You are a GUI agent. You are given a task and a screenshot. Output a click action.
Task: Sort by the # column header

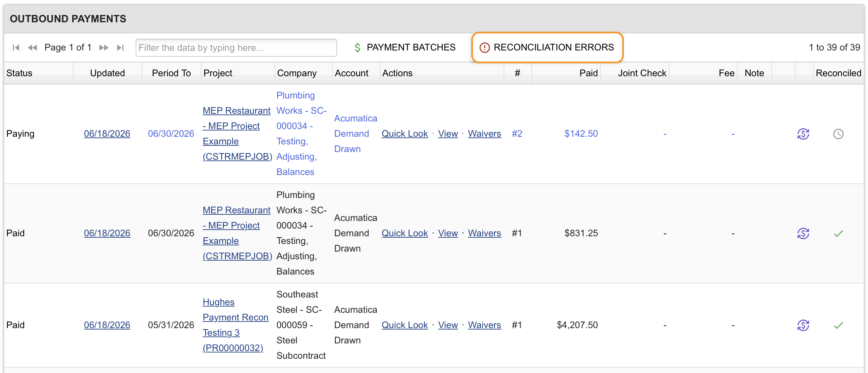click(x=517, y=73)
